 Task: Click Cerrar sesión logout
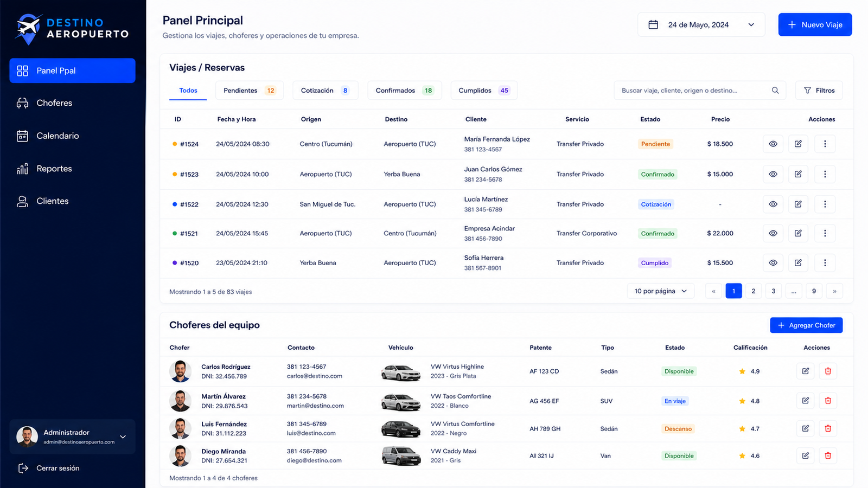[49, 468]
